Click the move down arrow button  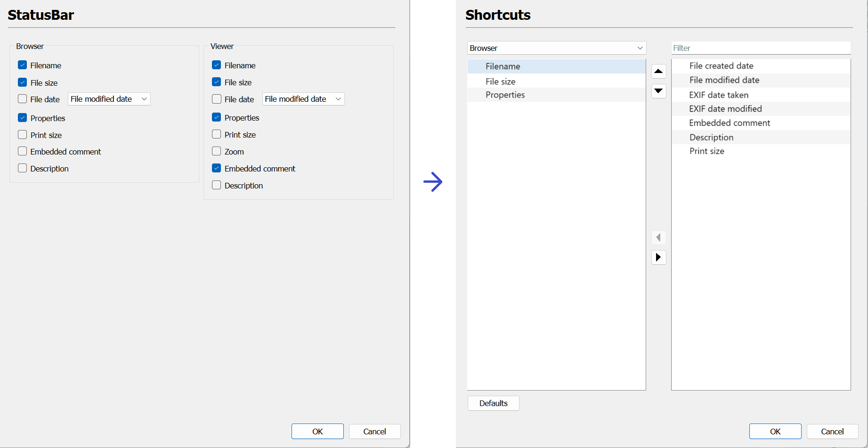(x=658, y=91)
